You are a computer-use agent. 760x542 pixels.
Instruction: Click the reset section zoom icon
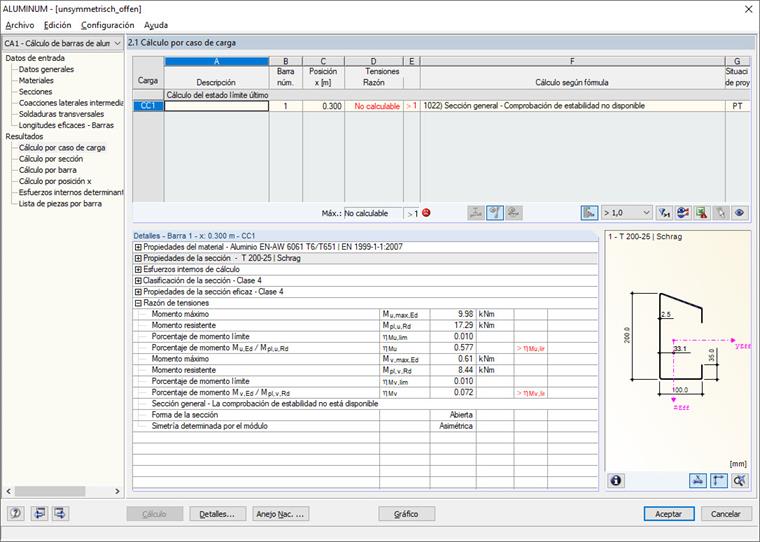click(x=740, y=480)
